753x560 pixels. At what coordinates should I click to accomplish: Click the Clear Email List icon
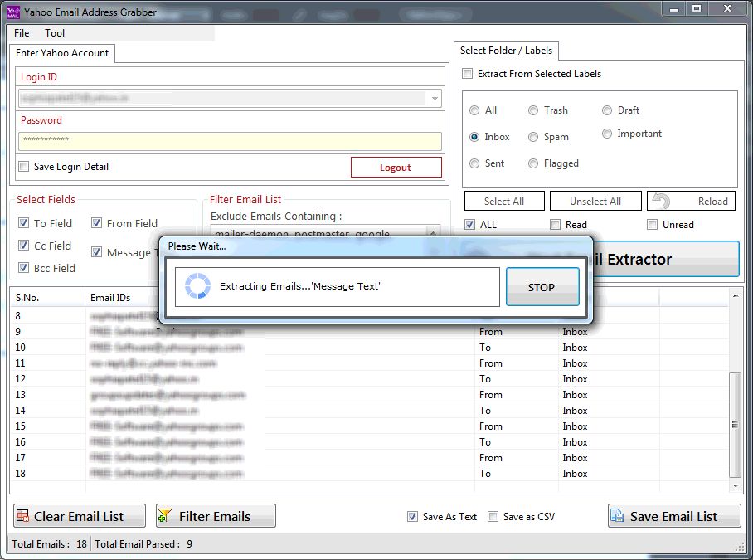coord(22,516)
